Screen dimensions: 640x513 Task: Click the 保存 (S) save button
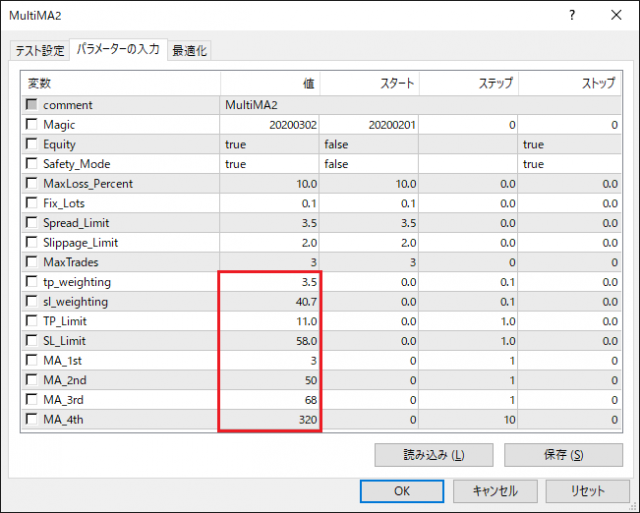(x=563, y=455)
